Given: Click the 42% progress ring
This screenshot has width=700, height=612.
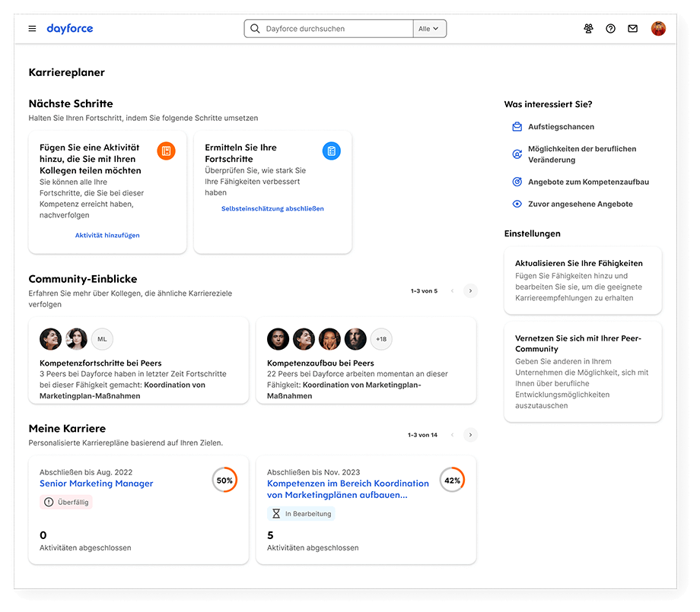Looking at the screenshot, I should tap(452, 480).
